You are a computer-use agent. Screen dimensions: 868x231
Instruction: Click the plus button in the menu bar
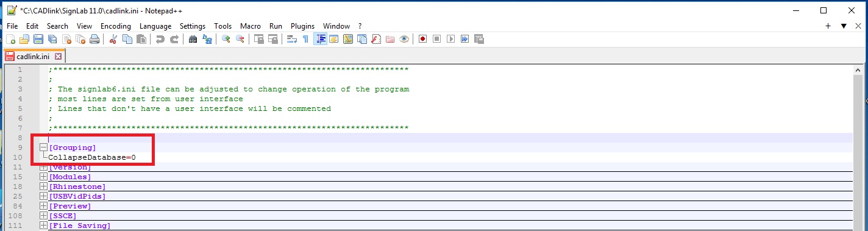(828, 26)
